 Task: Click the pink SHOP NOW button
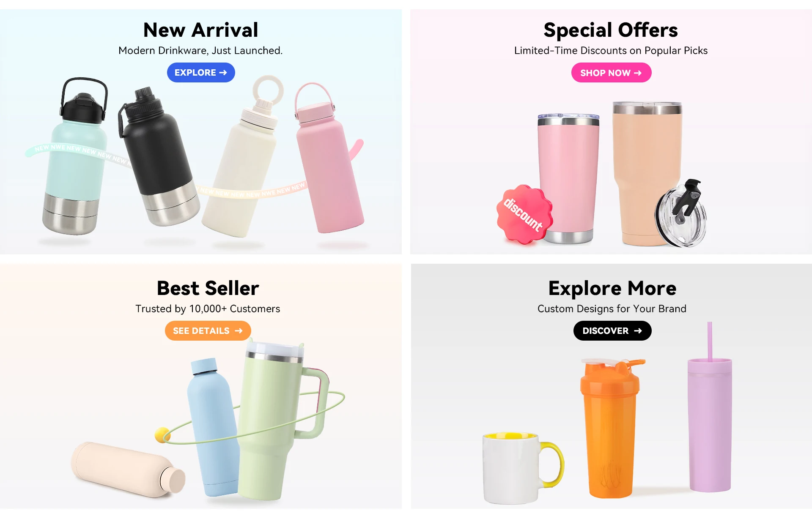coord(611,73)
